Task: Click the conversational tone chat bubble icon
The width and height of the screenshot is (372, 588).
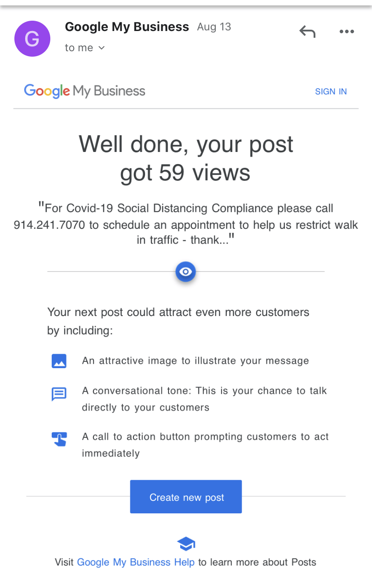Action: tap(59, 394)
